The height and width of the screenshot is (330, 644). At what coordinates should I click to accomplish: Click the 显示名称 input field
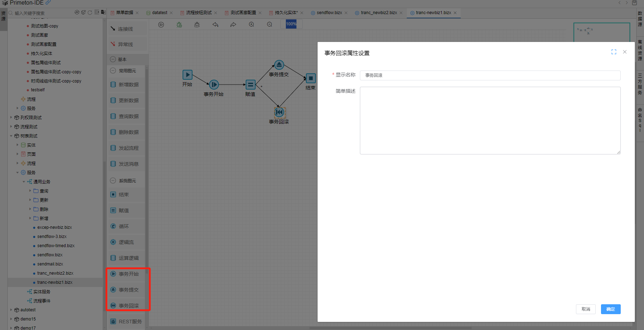pyautogui.click(x=490, y=75)
